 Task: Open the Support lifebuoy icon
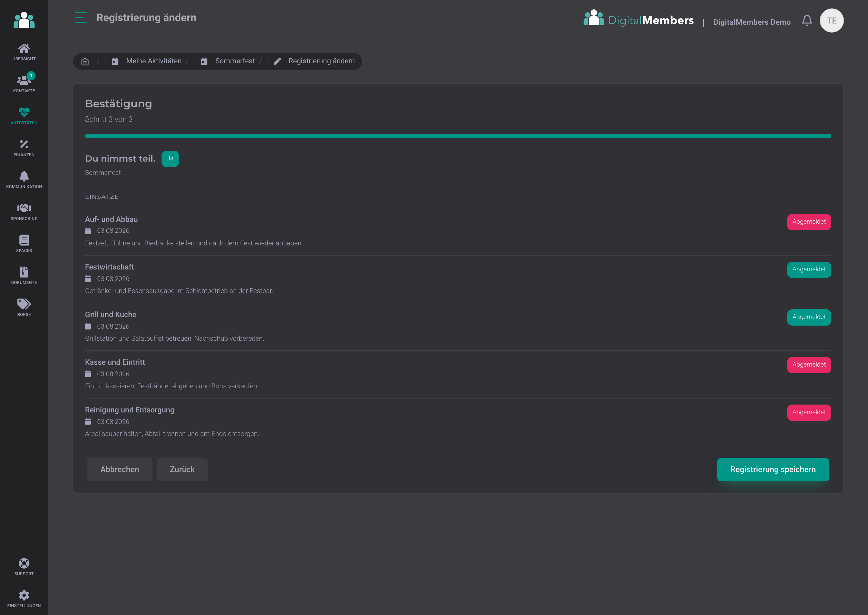click(24, 567)
